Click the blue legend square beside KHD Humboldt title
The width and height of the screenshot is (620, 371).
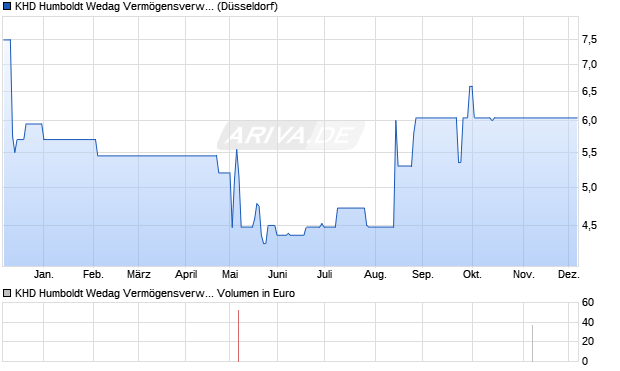click(7, 6)
